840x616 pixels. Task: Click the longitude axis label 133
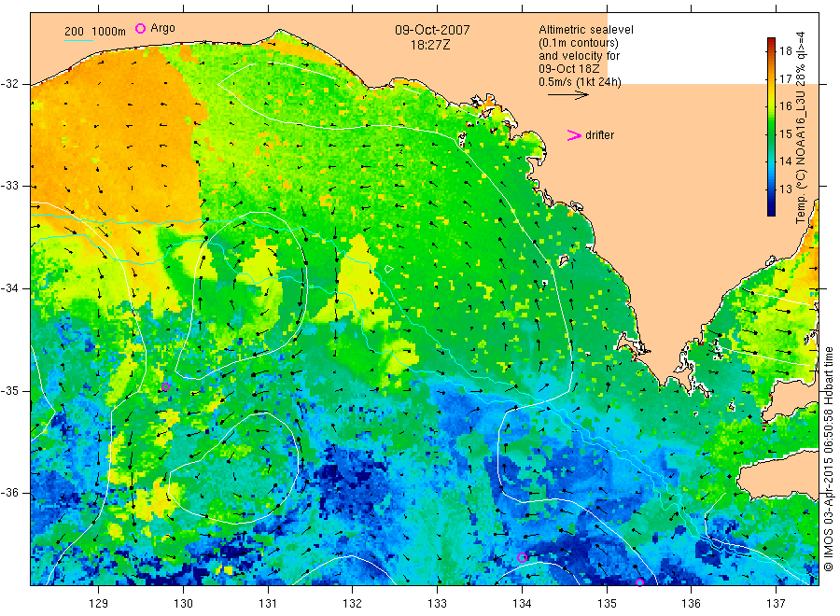(437, 604)
